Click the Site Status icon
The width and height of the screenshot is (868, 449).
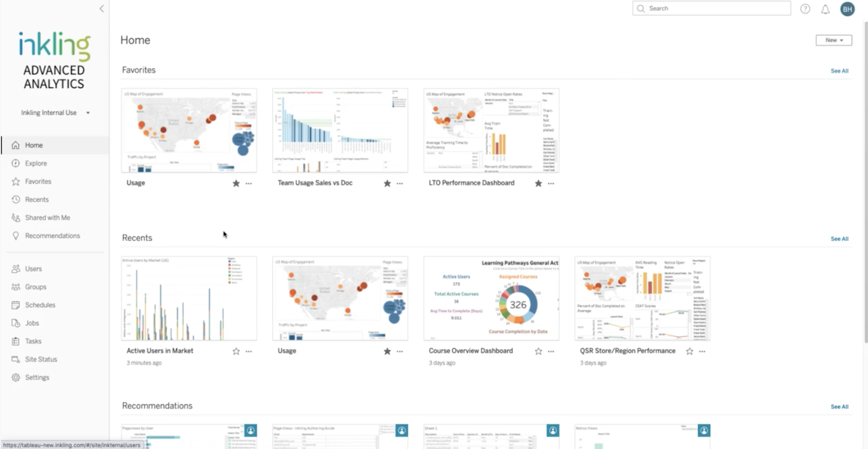(16, 360)
